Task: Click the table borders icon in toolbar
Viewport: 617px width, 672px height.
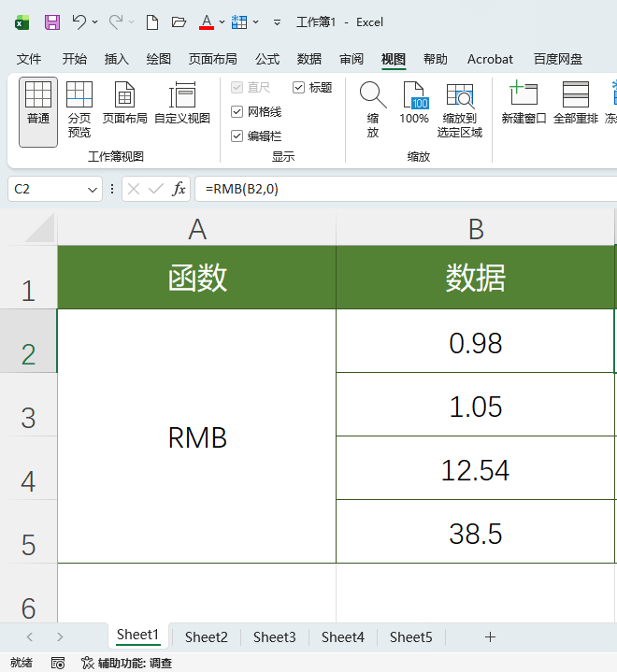Action: (x=239, y=21)
